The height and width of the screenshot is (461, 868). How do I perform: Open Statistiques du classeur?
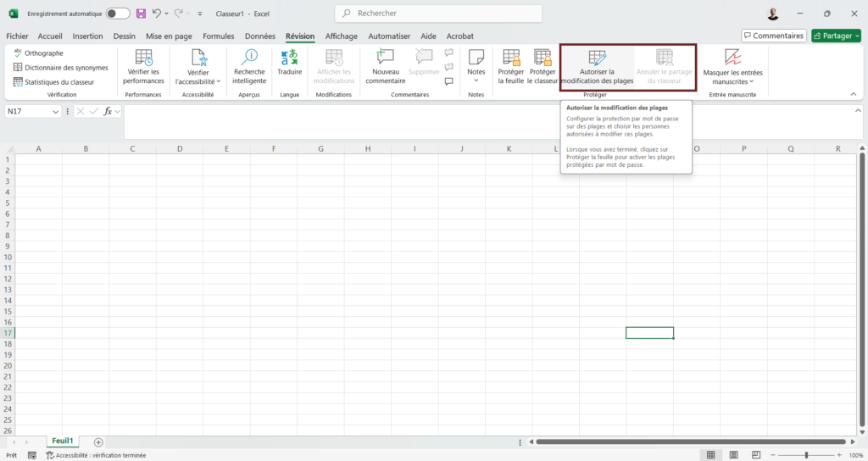53,82
